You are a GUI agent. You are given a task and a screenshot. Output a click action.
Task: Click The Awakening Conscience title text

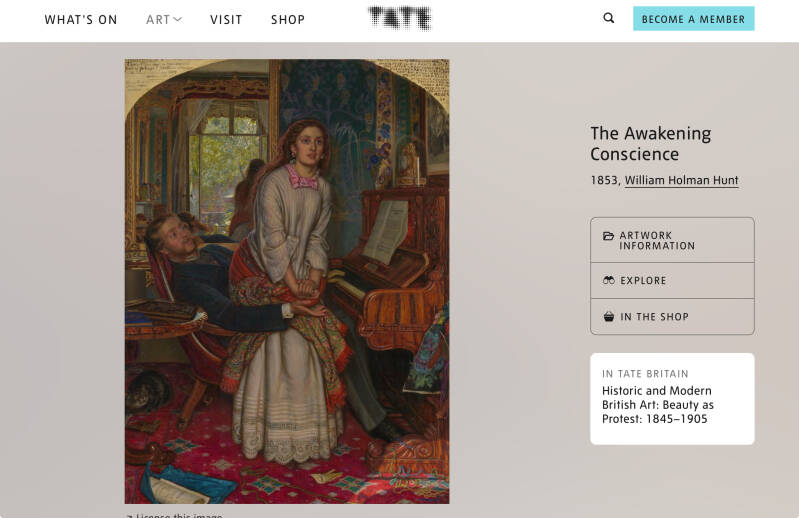point(650,143)
